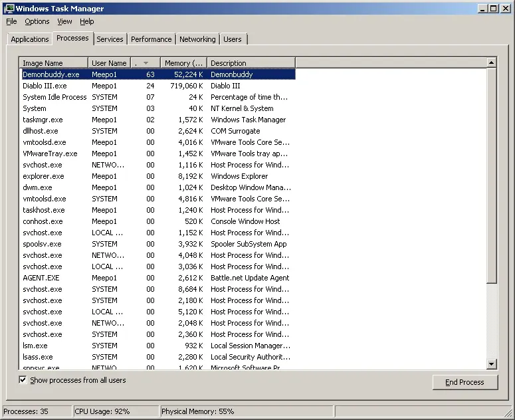
Task: Click the Task Manager title bar icon
Action: tap(8, 9)
